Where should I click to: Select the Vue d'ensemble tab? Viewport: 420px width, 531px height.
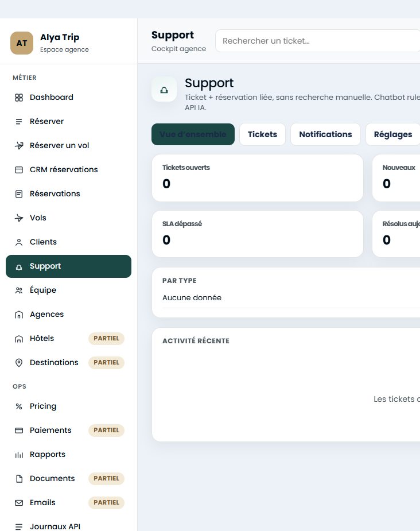(x=193, y=134)
